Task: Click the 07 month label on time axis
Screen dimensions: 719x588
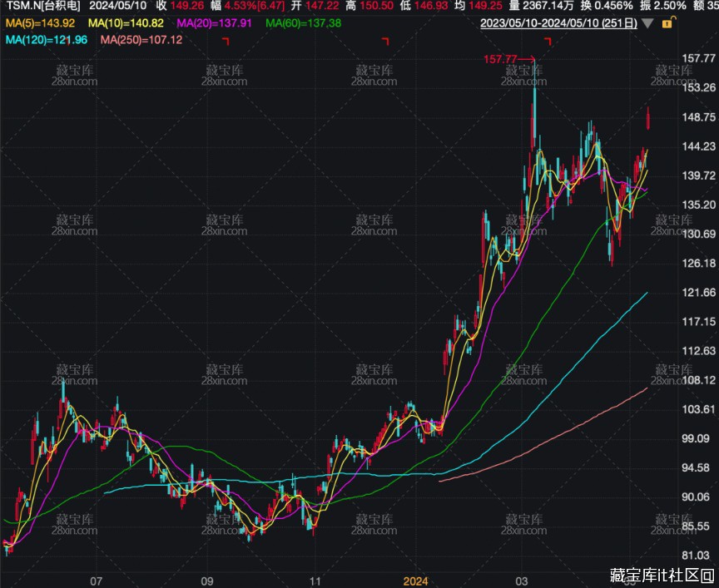Action: (x=96, y=581)
